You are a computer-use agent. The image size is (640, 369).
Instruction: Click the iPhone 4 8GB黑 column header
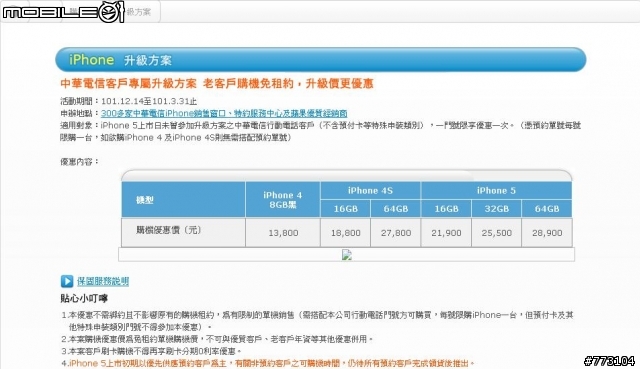(x=283, y=200)
